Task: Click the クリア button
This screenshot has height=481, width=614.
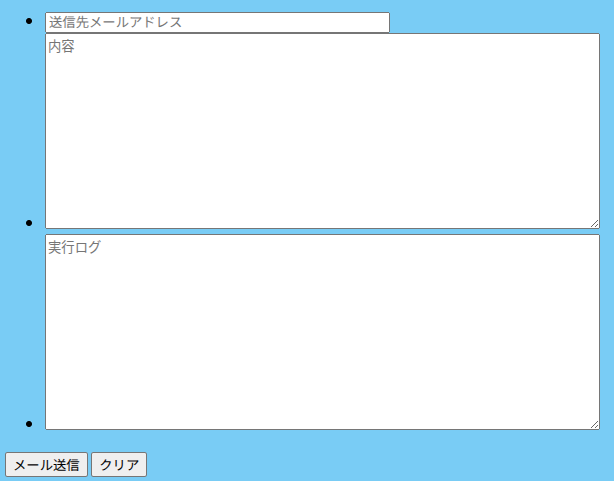Action: 119,465
